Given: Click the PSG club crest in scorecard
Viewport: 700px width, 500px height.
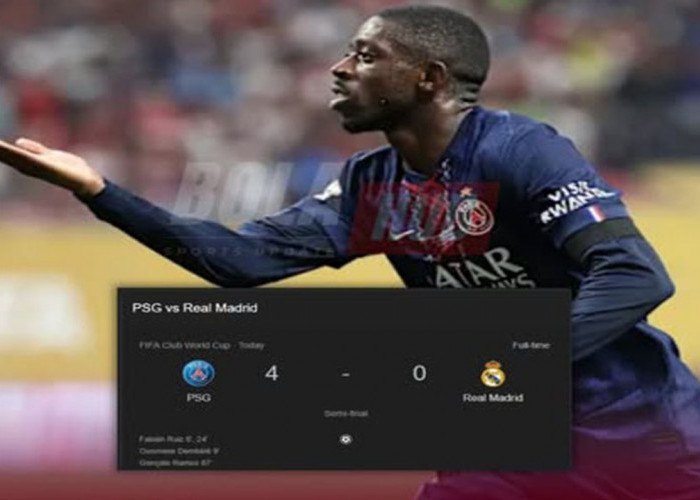Looking at the screenshot, I should [199, 373].
